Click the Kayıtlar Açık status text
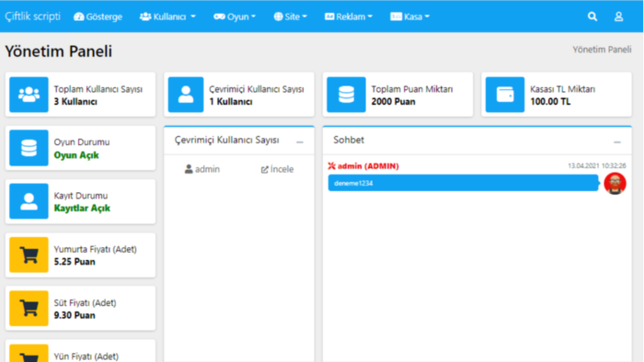 pyautogui.click(x=82, y=209)
